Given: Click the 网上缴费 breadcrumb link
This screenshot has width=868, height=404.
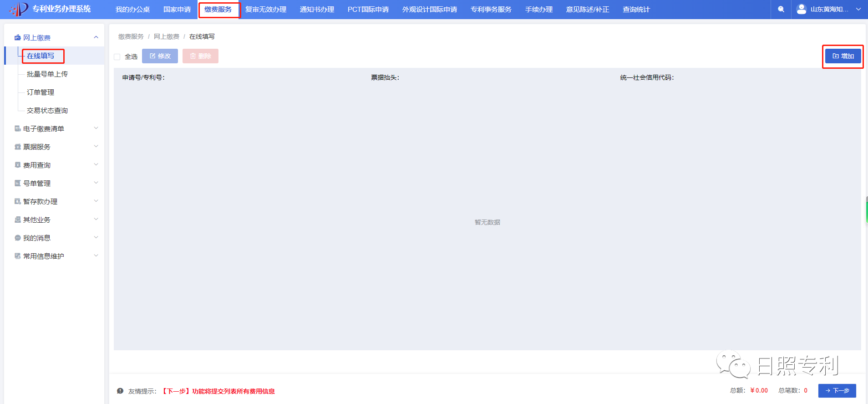Looking at the screenshot, I should coord(166,36).
